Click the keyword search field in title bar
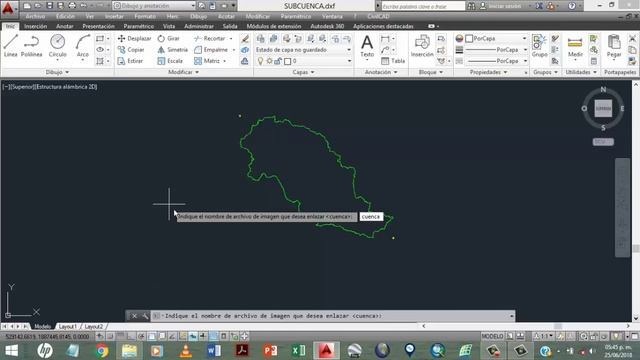Viewport: 640px width, 360px height. (423, 6)
